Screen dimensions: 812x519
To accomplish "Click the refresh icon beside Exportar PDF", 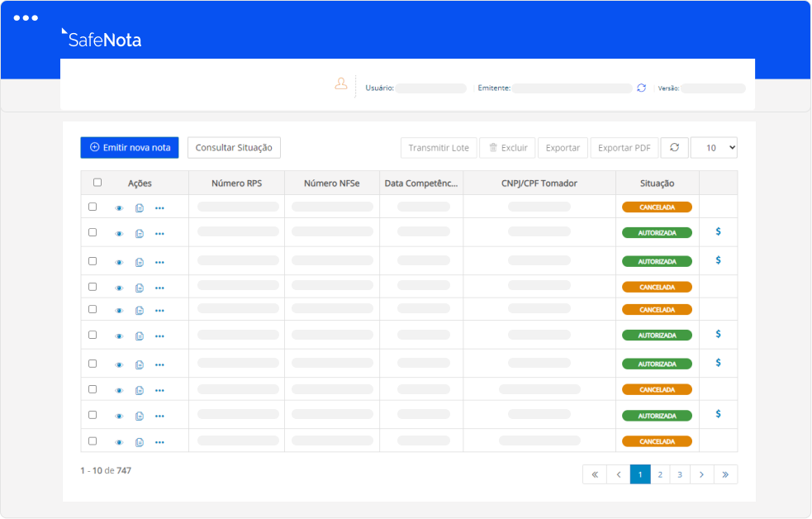I will 674,147.
